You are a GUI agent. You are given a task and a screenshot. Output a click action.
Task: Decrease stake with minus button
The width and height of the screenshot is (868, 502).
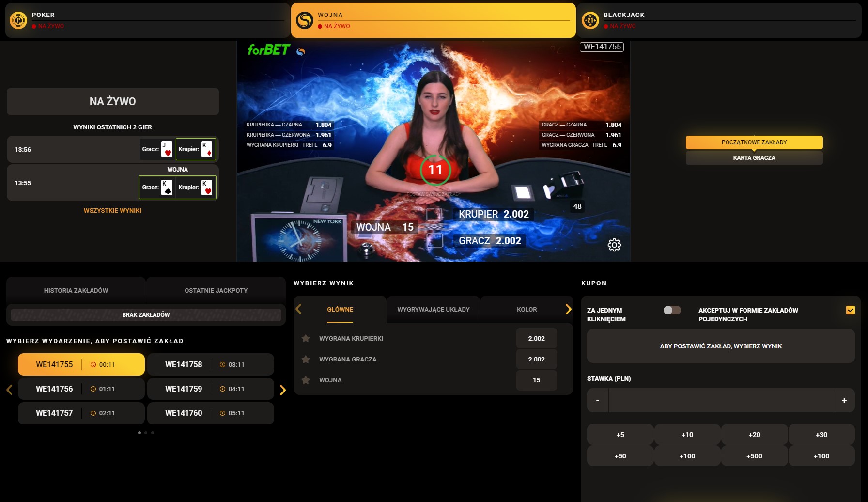[598, 400]
